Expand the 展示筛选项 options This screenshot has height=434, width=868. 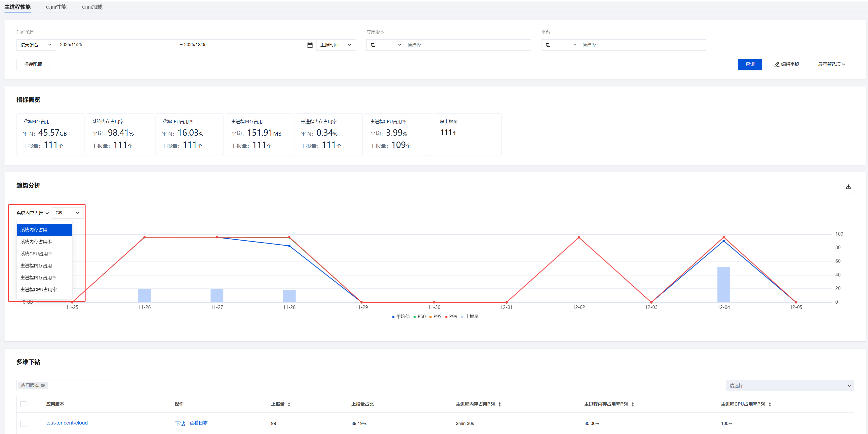point(831,64)
